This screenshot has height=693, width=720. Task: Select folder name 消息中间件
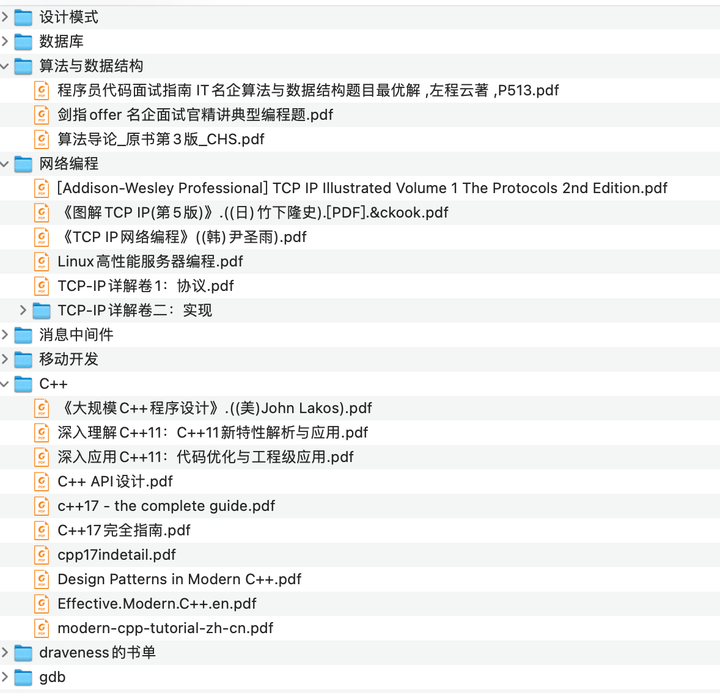tap(76, 335)
